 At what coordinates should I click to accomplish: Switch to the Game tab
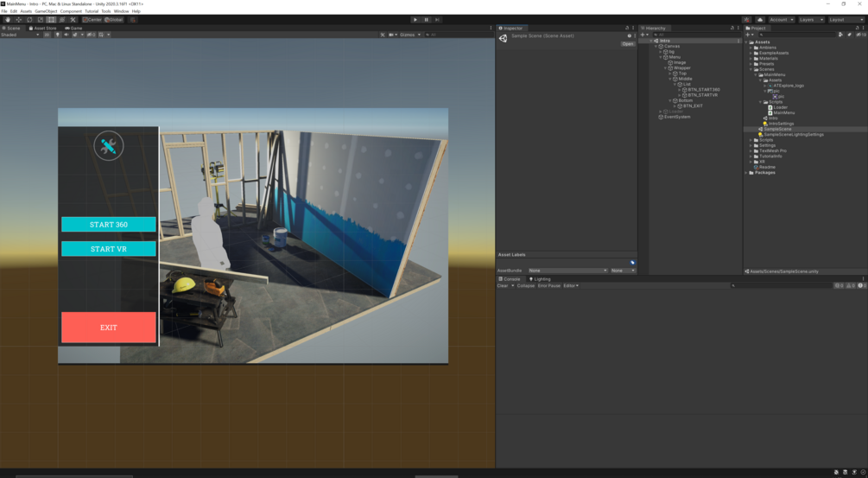(73, 28)
